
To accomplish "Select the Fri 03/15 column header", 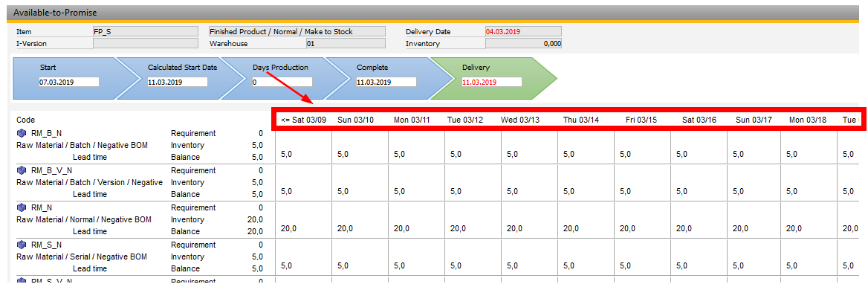I will pos(641,120).
